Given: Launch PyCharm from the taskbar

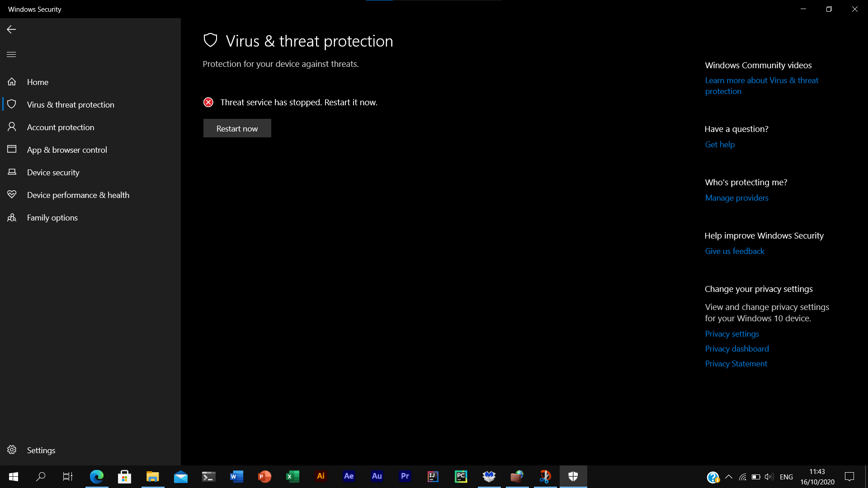Looking at the screenshot, I should coord(461,477).
